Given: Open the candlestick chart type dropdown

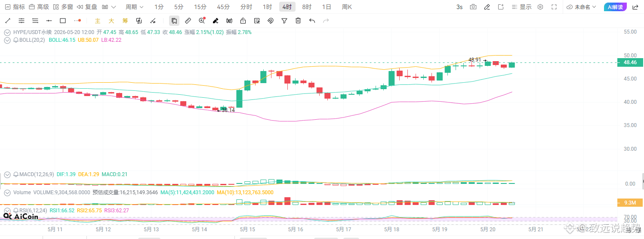Looking at the screenshot, I should (x=109, y=7).
